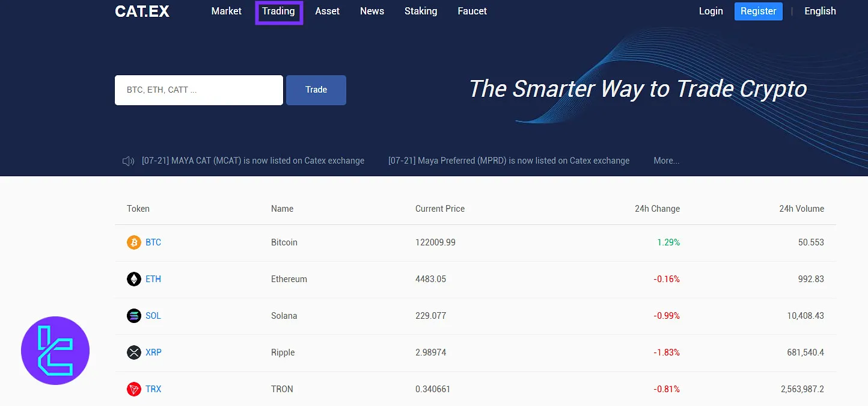Open the Faucet page
This screenshot has height=406, width=868.
pos(472,11)
